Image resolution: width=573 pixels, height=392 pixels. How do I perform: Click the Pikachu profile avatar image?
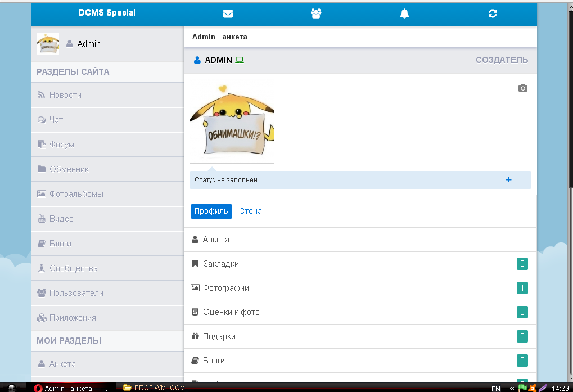[x=232, y=121]
